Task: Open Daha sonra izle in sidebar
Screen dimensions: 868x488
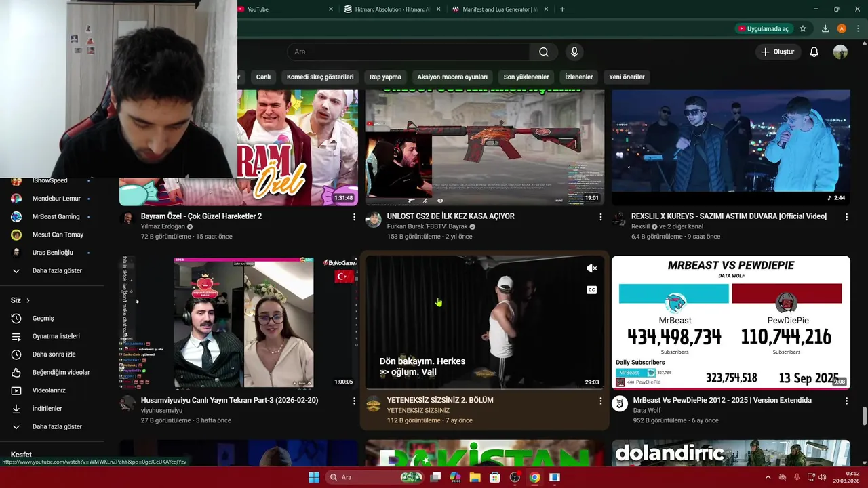Action: [x=52, y=354]
